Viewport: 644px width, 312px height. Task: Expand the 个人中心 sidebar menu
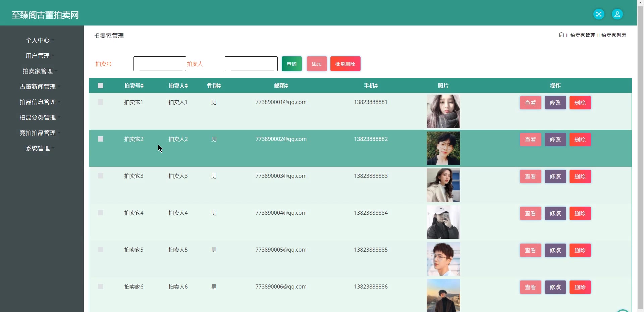38,40
